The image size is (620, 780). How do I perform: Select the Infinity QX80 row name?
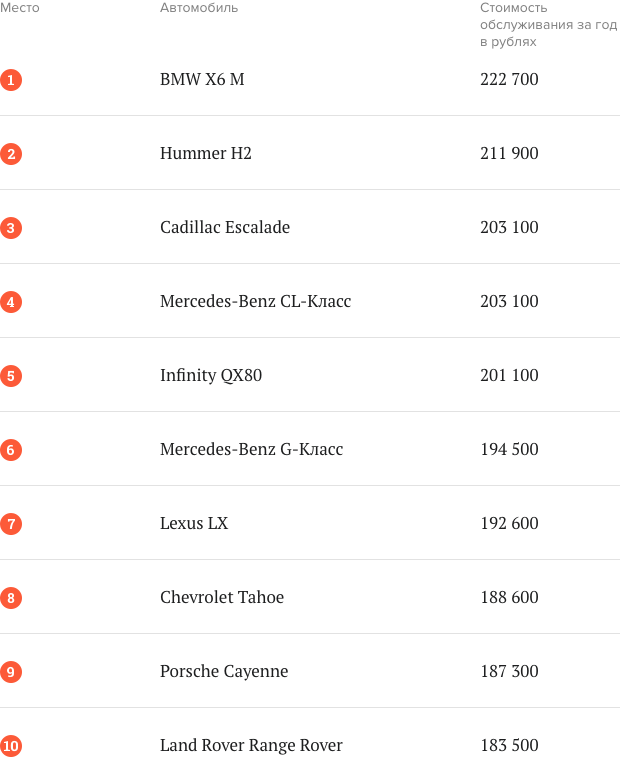point(210,376)
